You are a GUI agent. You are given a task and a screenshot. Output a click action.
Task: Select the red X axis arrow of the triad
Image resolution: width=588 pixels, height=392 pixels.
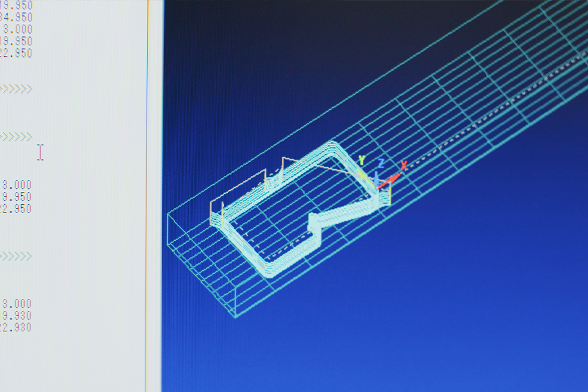388,181
